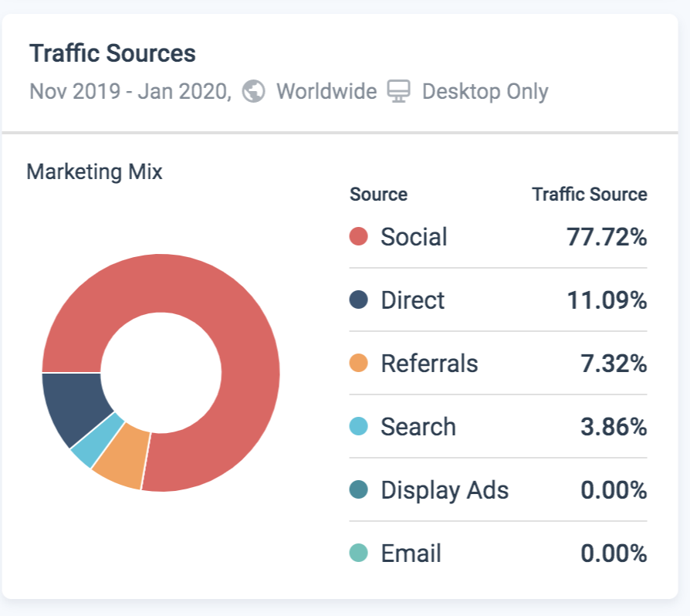Select the Display Ads source label

pyautogui.click(x=445, y=489)
